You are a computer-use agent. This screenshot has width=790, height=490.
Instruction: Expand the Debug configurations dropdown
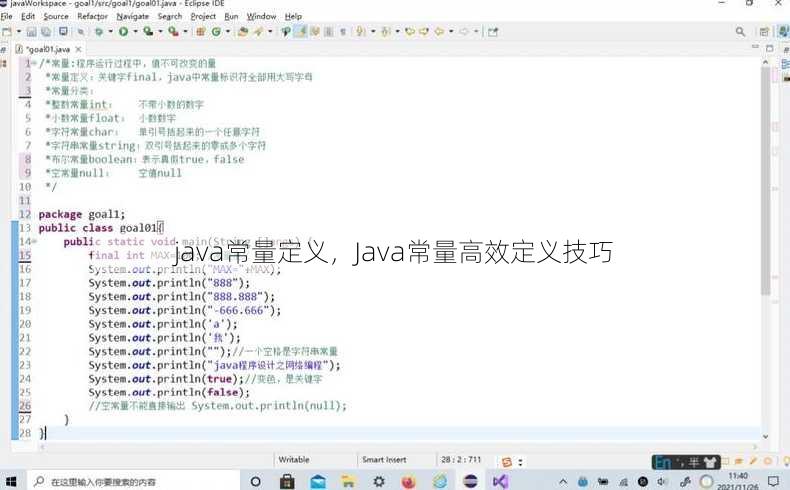click(x=110, y=32)
